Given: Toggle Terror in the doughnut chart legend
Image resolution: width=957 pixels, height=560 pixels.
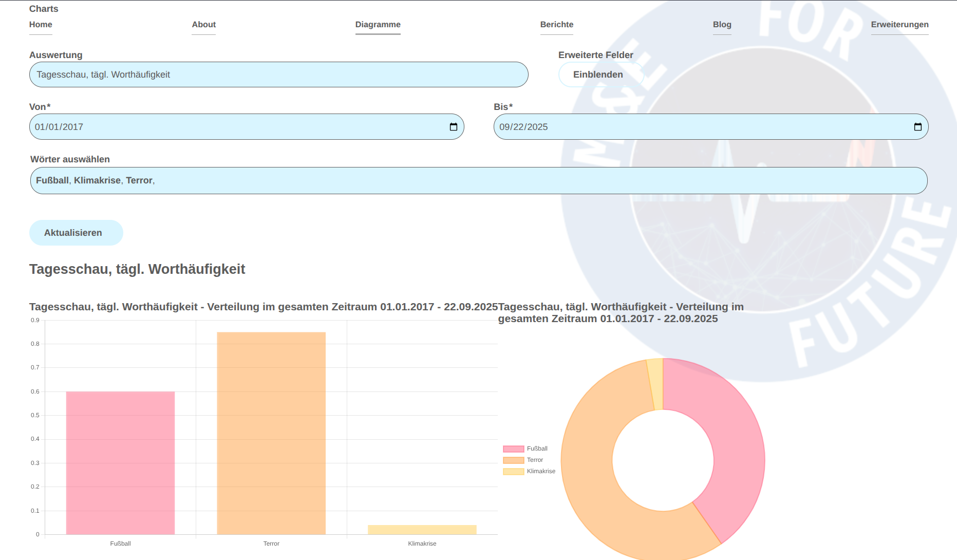Looking at the screenshot, I should (x=524, y=460).
